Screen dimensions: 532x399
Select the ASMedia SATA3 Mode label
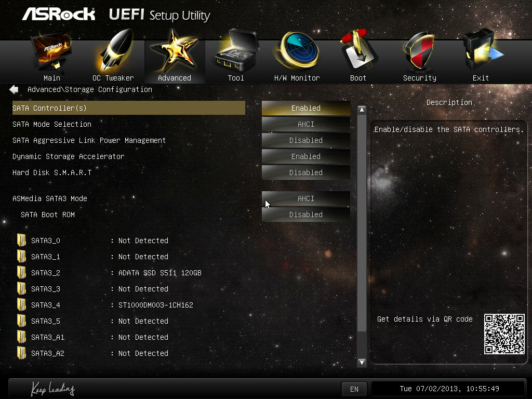[x=50, y=198]
